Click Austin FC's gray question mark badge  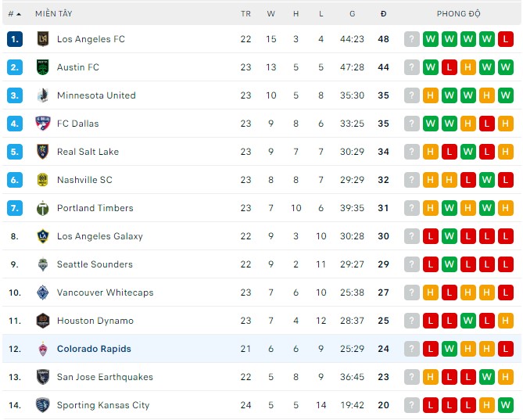(412, 67)
